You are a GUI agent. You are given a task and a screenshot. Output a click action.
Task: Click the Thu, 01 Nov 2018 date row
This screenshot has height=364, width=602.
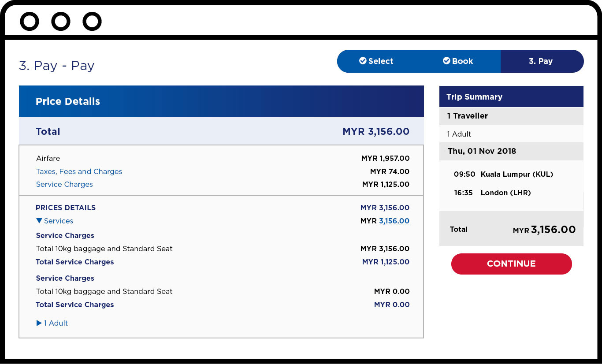tap(511, 151)
